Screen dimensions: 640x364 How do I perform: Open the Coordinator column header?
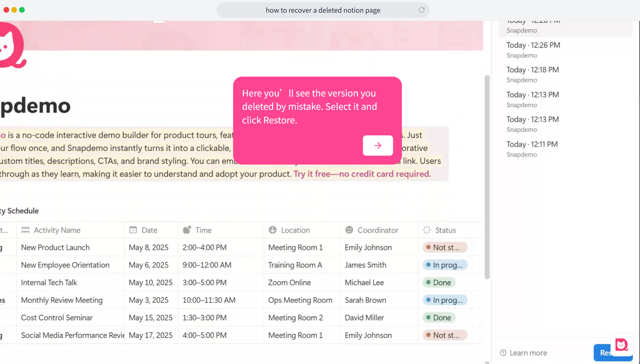[379, 230]
